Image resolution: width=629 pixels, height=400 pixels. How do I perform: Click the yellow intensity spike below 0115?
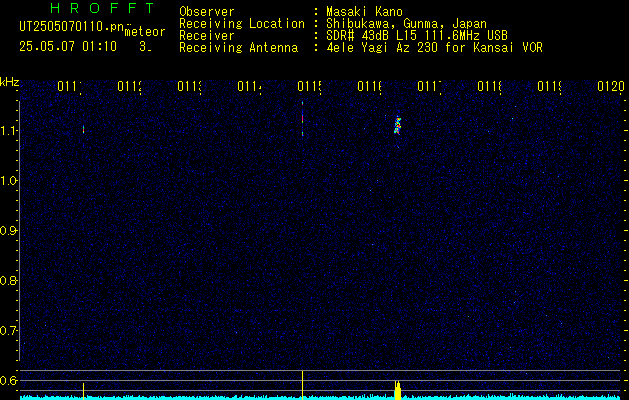(x=302, y=384)
